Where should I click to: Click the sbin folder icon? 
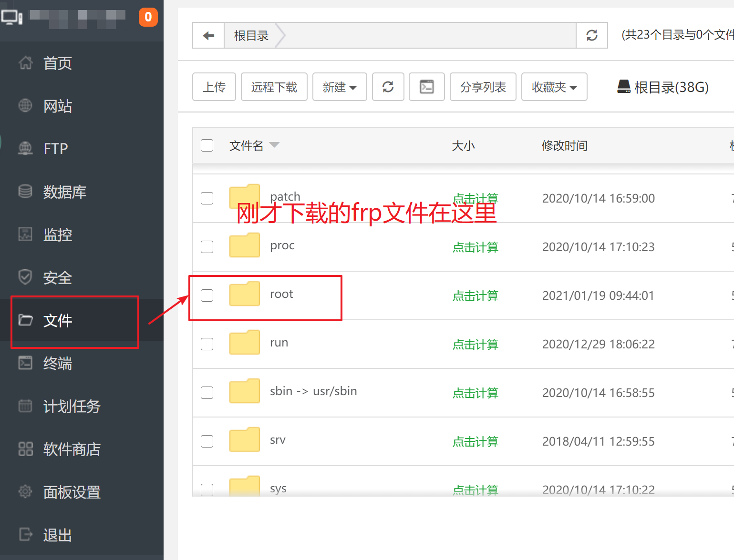(x=245, y=391)
